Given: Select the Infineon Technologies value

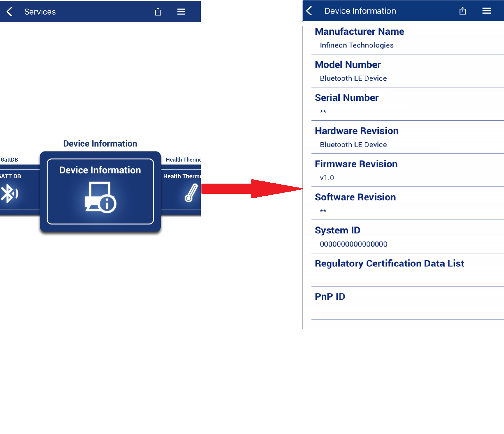Looking at the screenshot, I should [356, 46].
